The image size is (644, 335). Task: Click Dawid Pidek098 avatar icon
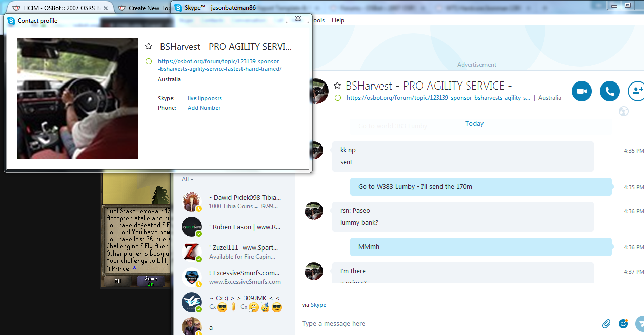[x=192, y=202]
